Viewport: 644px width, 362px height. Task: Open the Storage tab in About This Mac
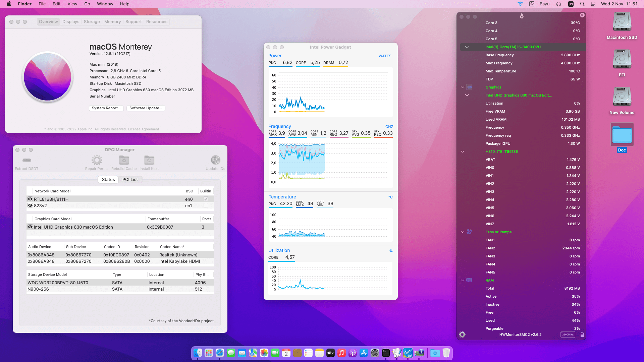[x=92, y=22]
